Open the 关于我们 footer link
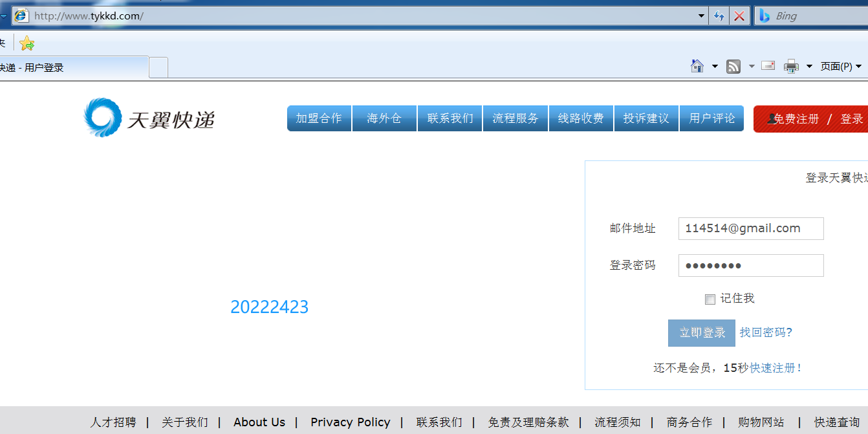The image size is (868, 434). pos(185,422)
